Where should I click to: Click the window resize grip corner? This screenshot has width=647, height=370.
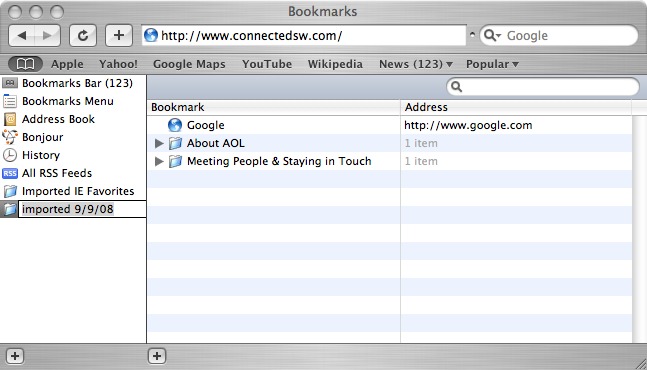point(641,363)
